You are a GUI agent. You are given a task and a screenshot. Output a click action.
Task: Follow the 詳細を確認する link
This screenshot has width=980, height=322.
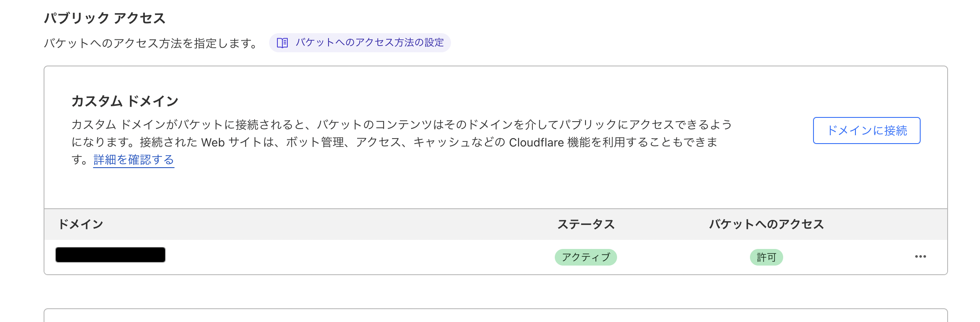click(x=133, y=159)
